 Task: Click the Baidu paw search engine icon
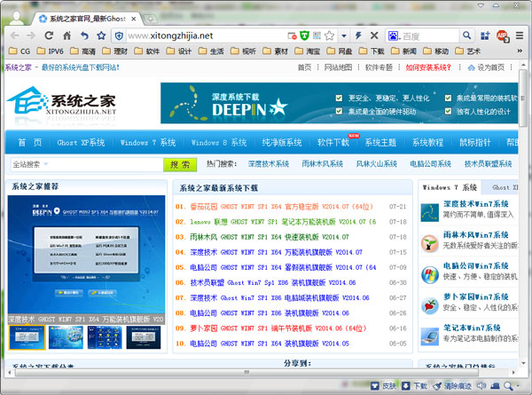coord(393,36)
